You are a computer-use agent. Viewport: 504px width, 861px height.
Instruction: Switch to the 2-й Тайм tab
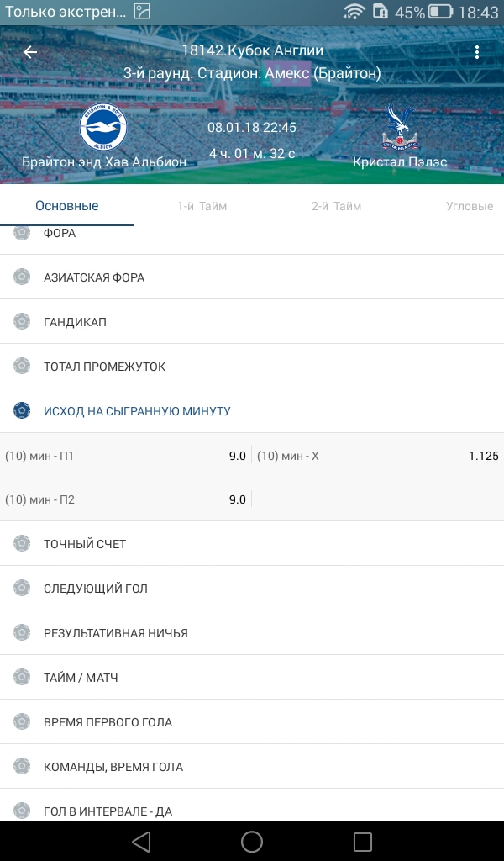pyautogui.click(x=336, y=206)
